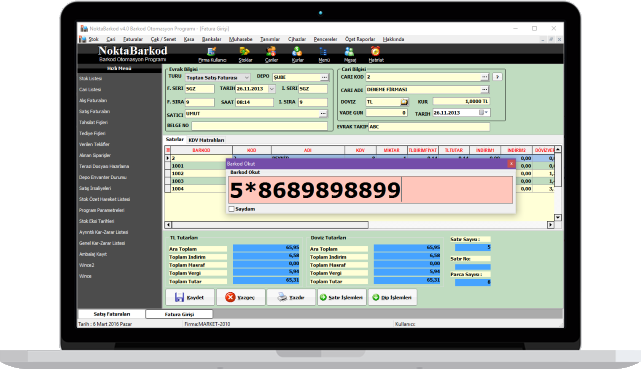Select grid row with barcode 1001
This screenshot has height=369, width=641.
pos(198,166)
